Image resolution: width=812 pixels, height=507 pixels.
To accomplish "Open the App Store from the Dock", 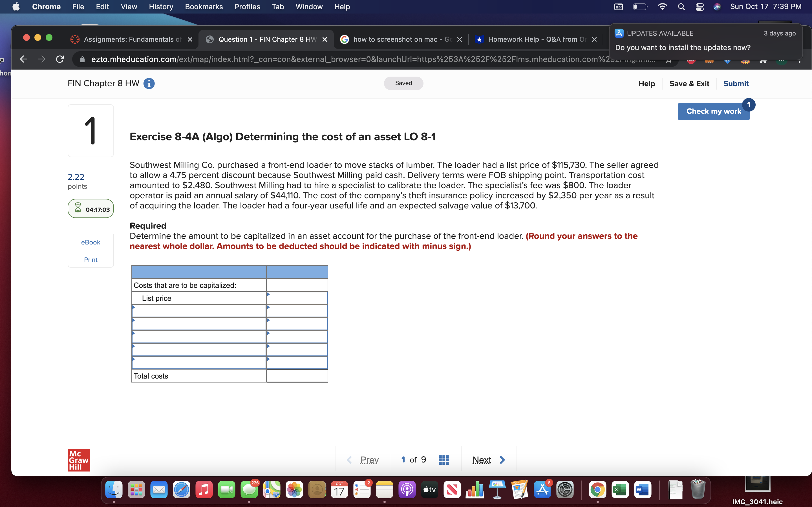I will click(542, 490).
